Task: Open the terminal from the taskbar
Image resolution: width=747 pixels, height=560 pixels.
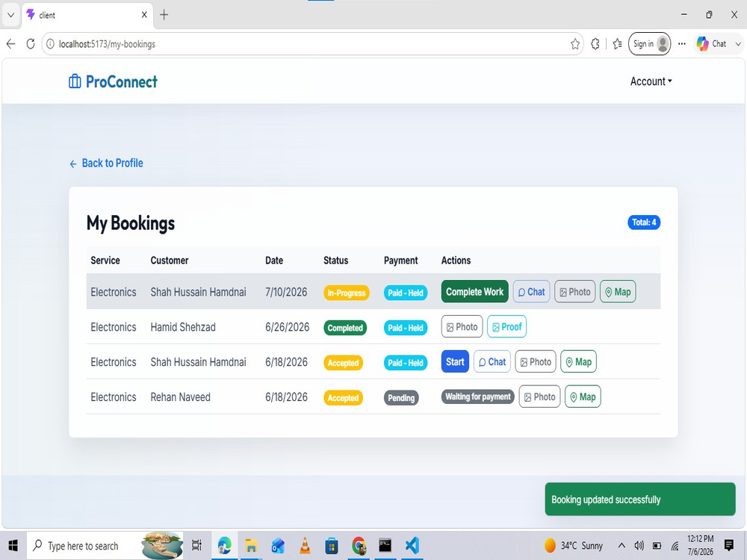Action: coord(385,546)
